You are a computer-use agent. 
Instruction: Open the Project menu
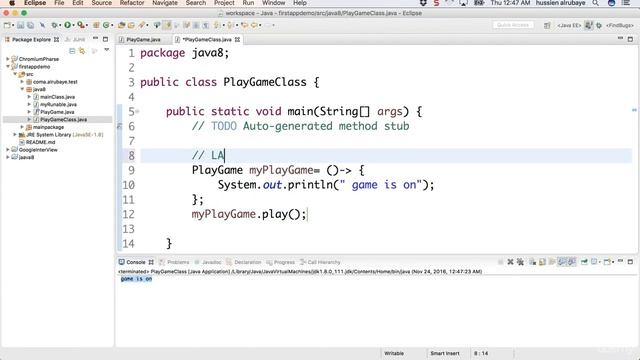(x=224, y=3)
